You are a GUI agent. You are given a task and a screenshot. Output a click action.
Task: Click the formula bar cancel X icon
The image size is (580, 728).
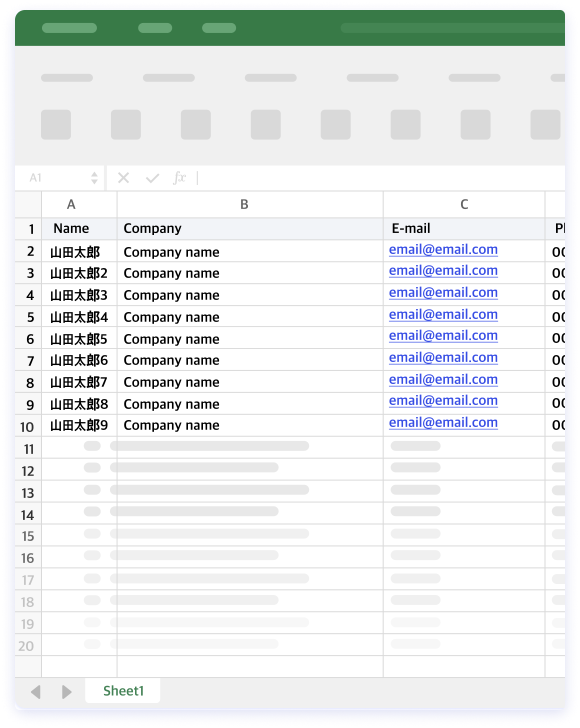[123, 178]
